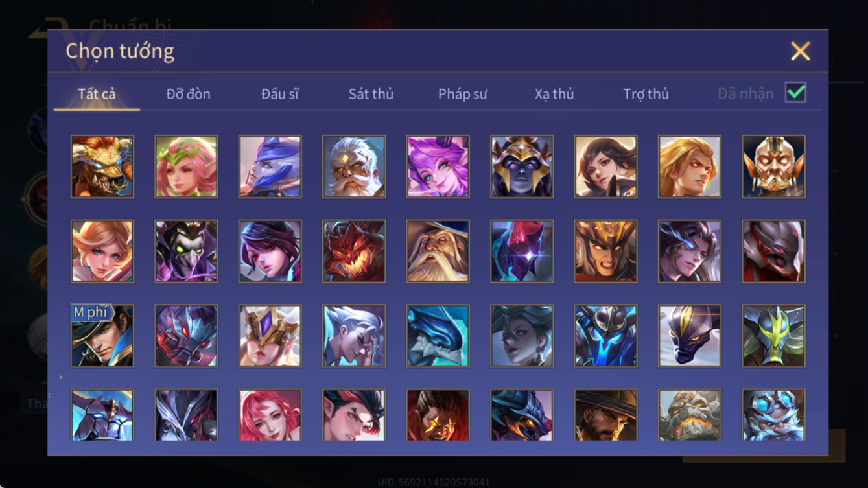Choose the pink-haired elf hero with leaf crown
The height and width of the screenshot is (488, 868).
[186, 167]
